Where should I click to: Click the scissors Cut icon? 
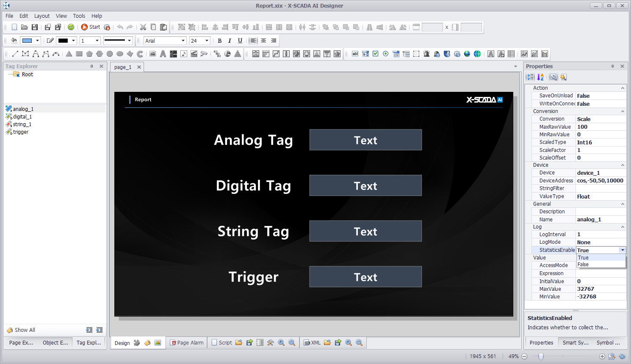point(143,27)
